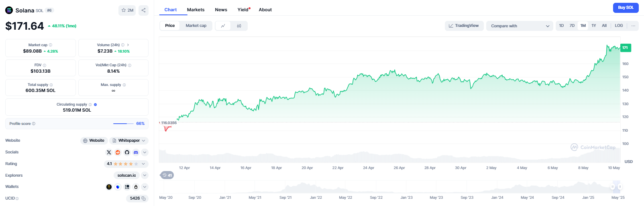Open the Chart tab
Screen dimensions: 644x206
pyautogui.click(x=171, y=10)
